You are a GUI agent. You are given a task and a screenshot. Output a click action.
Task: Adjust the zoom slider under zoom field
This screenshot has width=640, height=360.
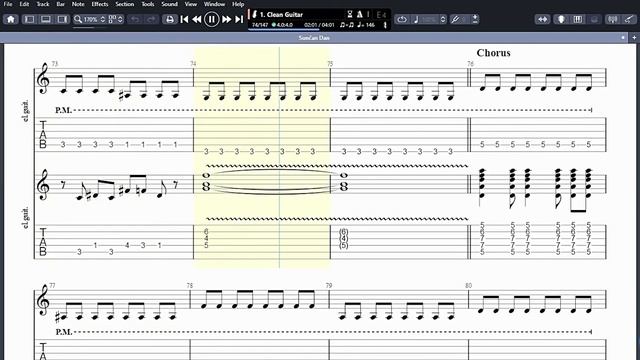[x=90, y=27]
